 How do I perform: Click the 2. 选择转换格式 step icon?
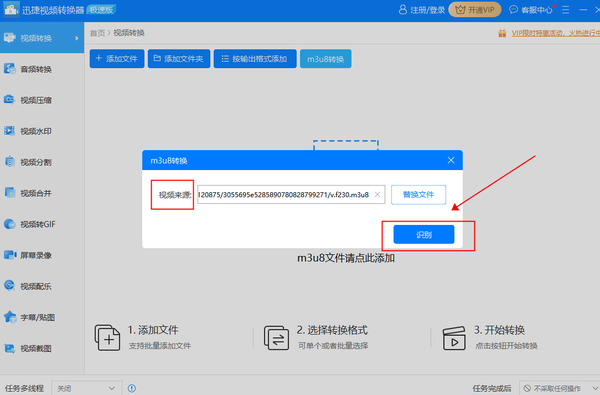276,338
